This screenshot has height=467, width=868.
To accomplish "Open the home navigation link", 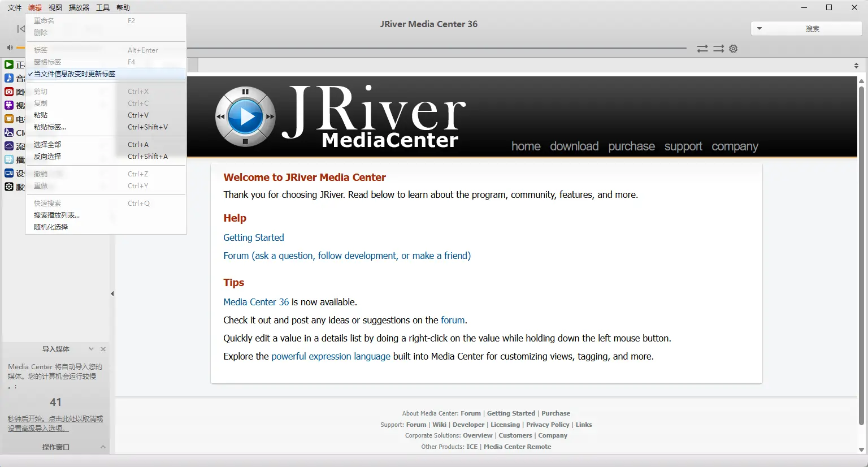I will (526, 146).
